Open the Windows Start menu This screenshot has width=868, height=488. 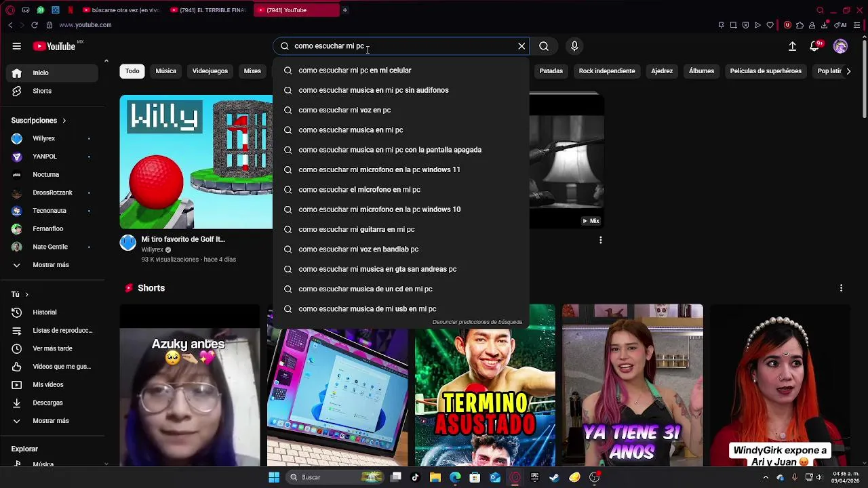(274, 477)
